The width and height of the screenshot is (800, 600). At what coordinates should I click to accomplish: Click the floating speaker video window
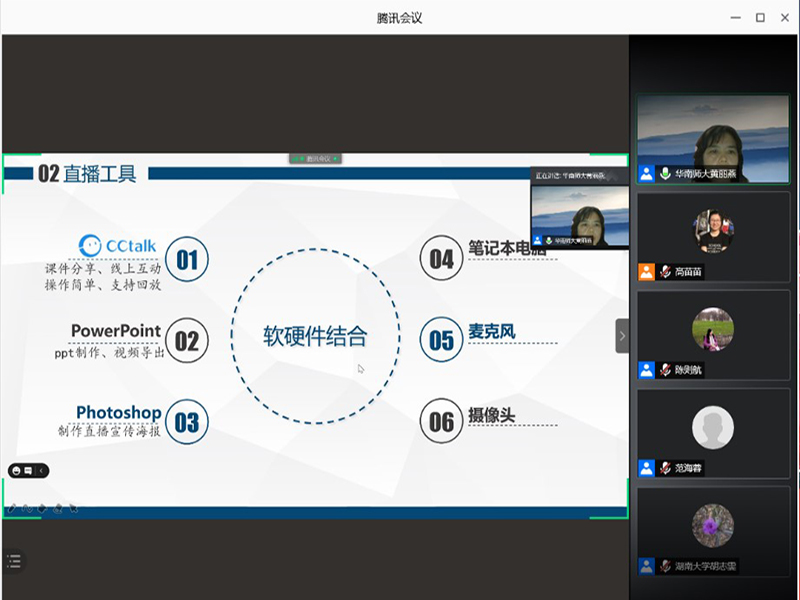coord(580,212)
